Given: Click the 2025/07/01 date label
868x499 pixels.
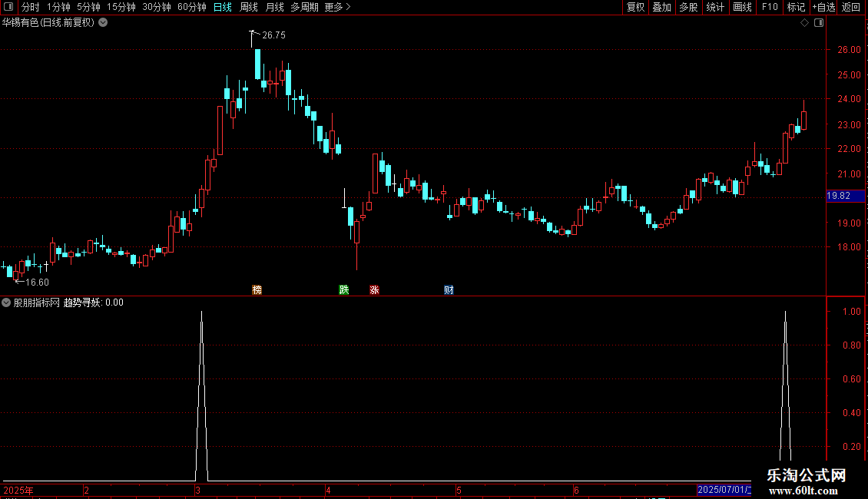Looking at the screenshot, I should [x=724, y=490].
